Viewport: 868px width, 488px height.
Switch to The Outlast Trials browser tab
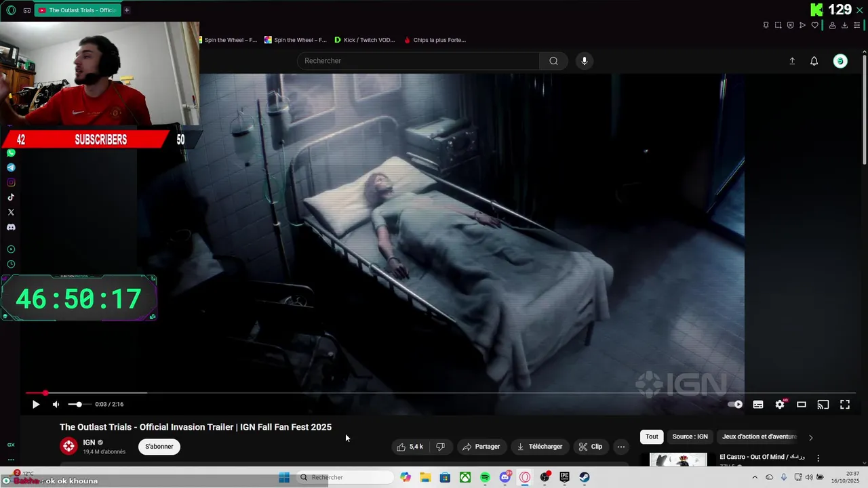pyautogui.click(x=77, y=10)
